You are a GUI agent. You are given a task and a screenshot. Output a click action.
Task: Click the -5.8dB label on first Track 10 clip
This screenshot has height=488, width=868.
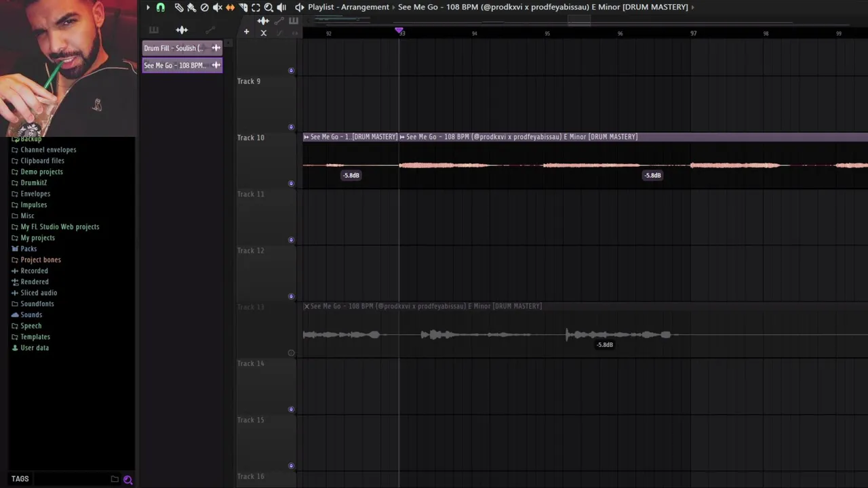pos(351,176)
